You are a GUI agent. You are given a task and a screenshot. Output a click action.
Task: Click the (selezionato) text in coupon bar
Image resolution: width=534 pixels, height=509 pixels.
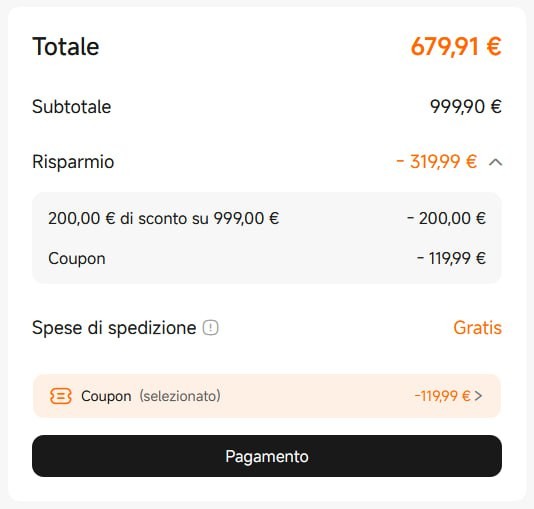coord(180,396)
